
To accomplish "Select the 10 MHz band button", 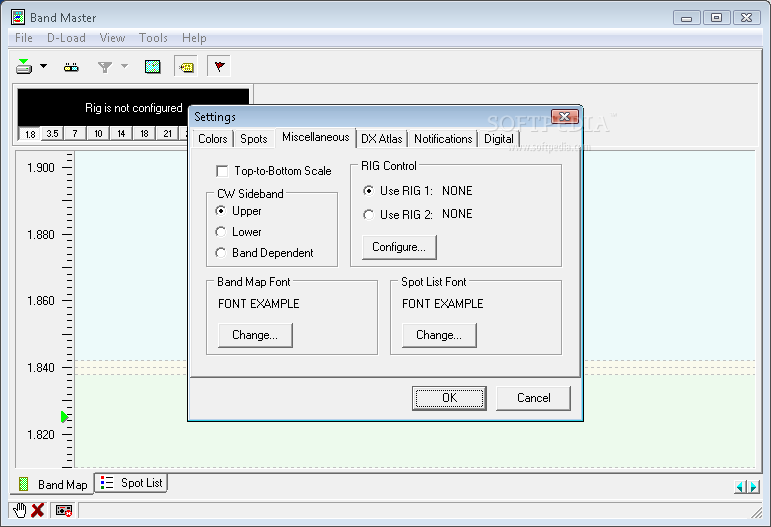I will tap(98, 134).
